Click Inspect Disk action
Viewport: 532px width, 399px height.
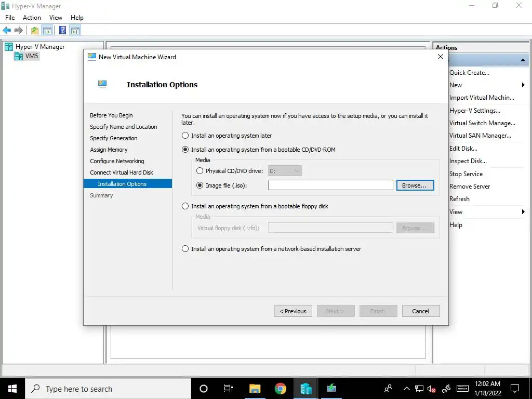[x=468, y=161]
